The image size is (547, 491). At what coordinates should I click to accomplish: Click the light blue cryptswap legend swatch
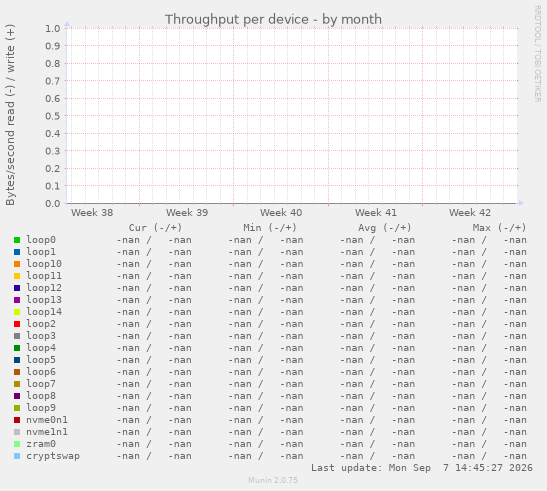(17, 456)
